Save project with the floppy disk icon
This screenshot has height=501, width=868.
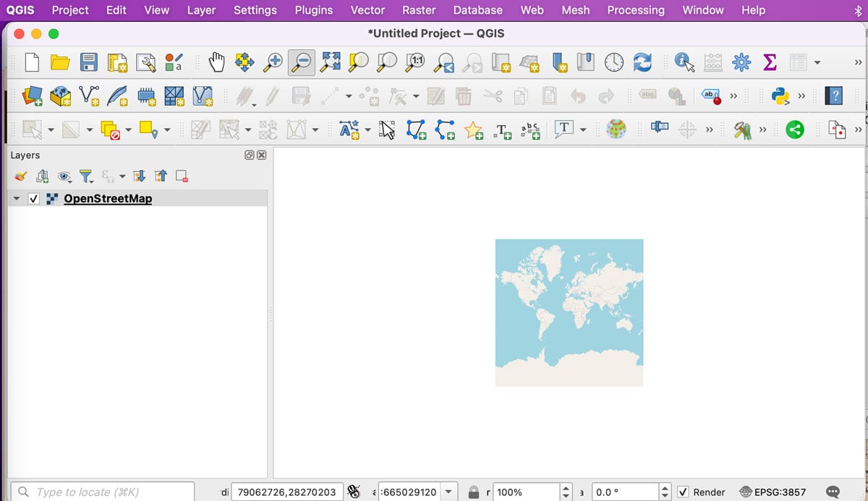click(89, 62)
